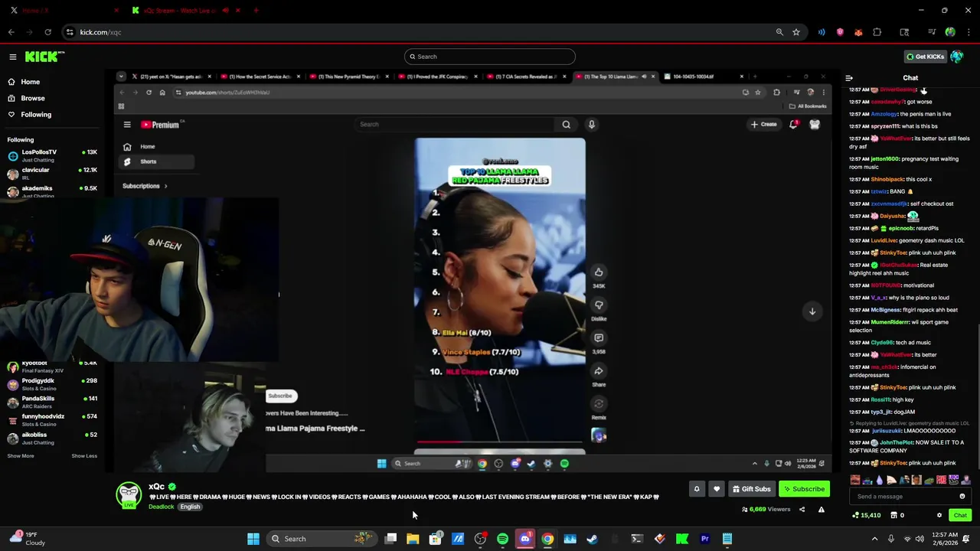980x551 pixels.
Task: Open File Explorer from the taskbar
Action: 413,539
